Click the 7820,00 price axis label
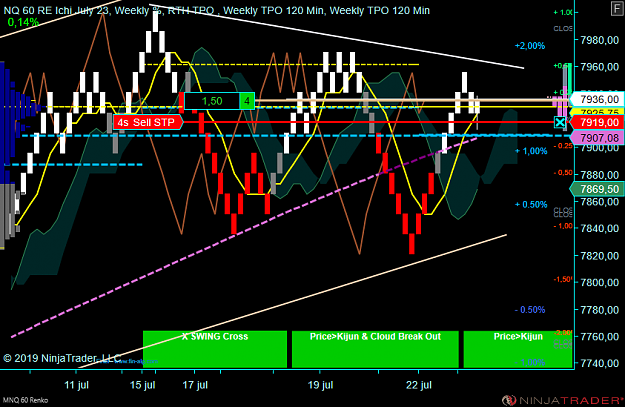Viewport: 625px width, 407px height. point(599,256)
